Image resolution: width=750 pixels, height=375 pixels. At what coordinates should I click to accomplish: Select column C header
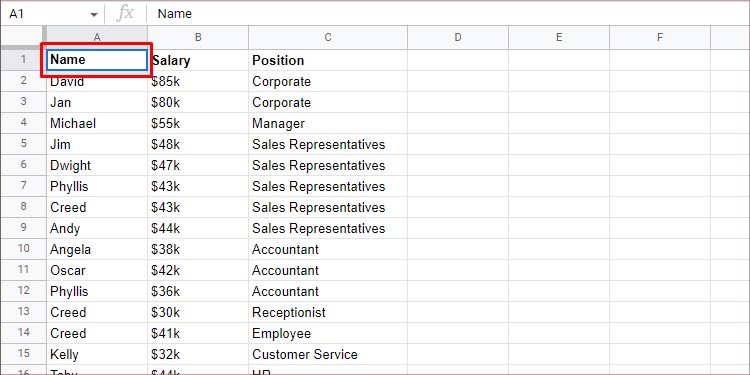(328, 37)
